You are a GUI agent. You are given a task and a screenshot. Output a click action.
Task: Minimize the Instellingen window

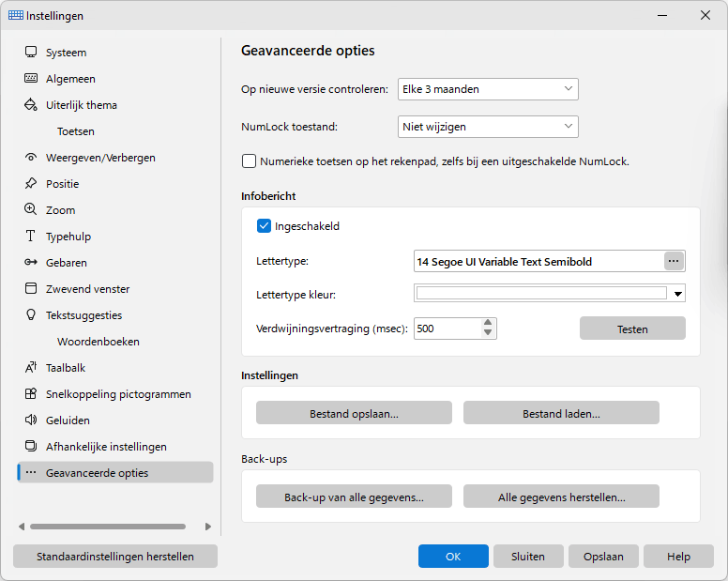pyautogui.click(x=662, y=15)
